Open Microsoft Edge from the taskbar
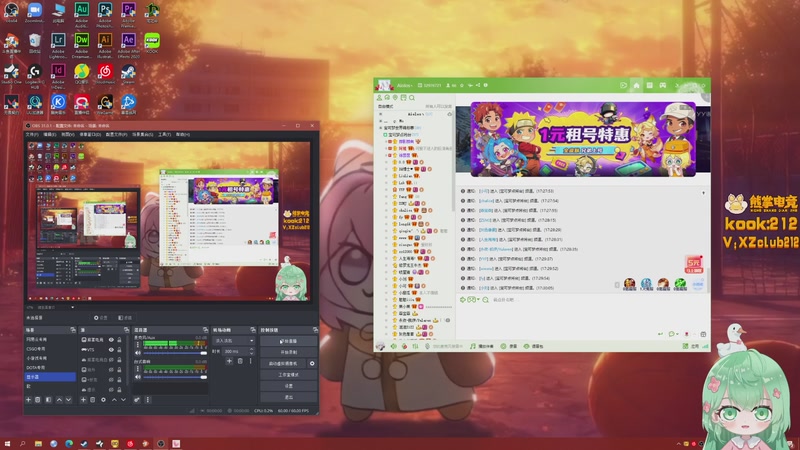 point(69,444)
